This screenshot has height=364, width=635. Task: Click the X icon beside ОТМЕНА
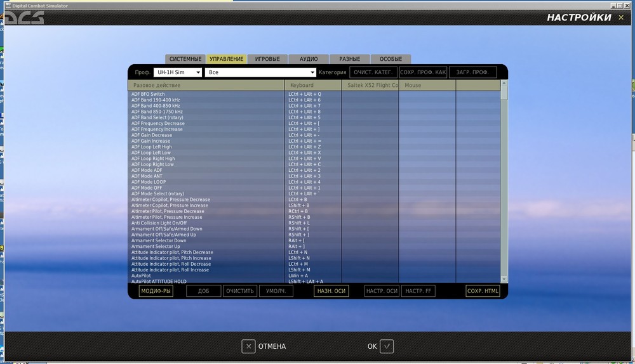coord(249,346)
